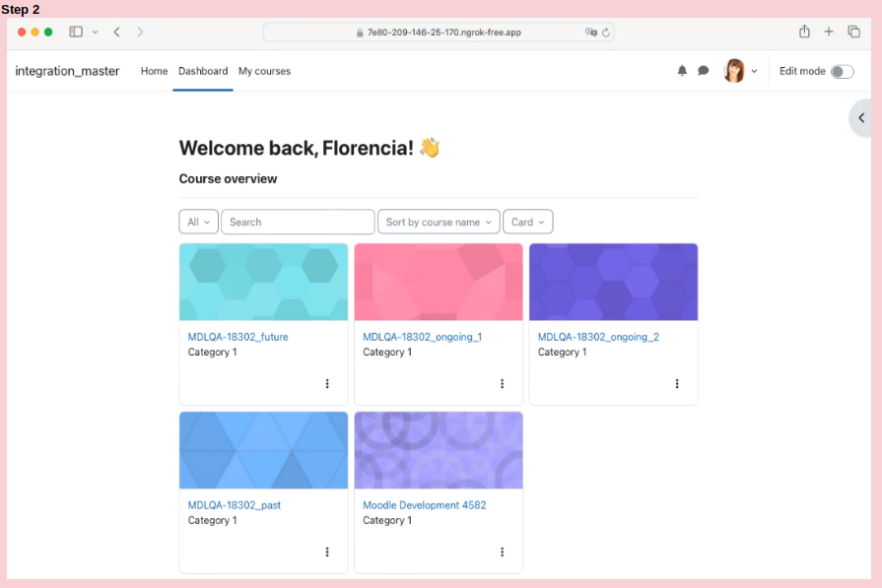This screenshot has height=588, width=882.
Task: Click the Moodle Development 4582 course image
Action: [x=439, y=450]
